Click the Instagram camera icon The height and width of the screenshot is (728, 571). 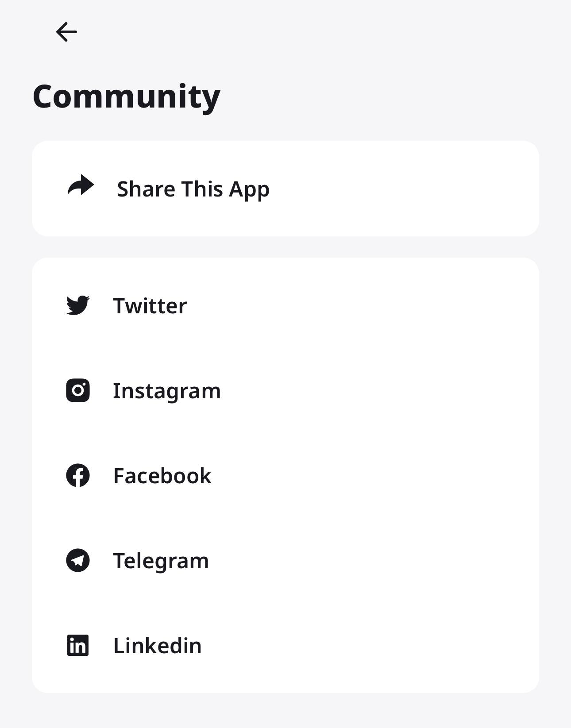78,390
